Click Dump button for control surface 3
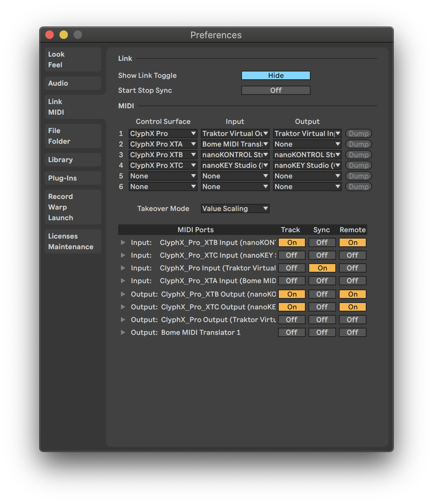 [359, 155]
